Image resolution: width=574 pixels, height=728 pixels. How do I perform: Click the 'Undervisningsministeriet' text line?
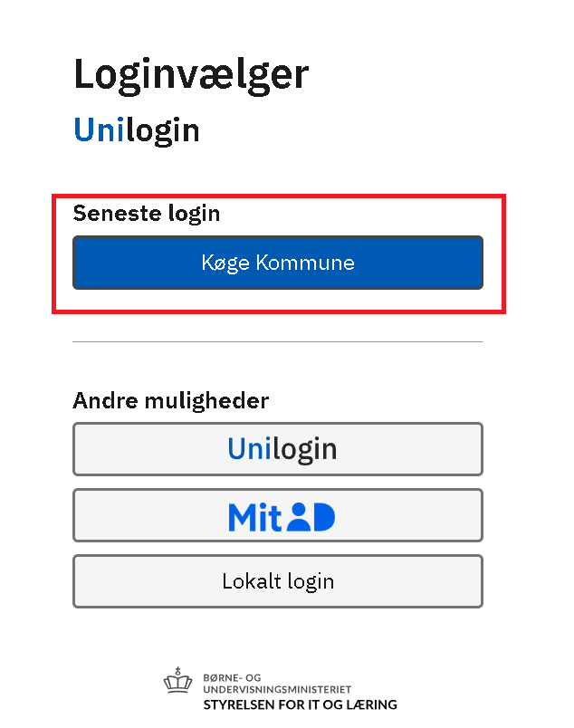pyautogui.click(x=276, y=690)
